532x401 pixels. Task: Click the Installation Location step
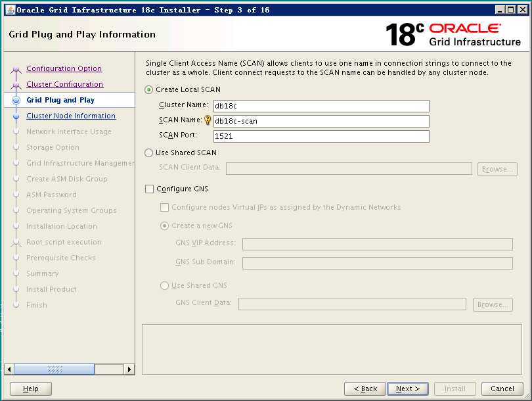tap(62, 227)
